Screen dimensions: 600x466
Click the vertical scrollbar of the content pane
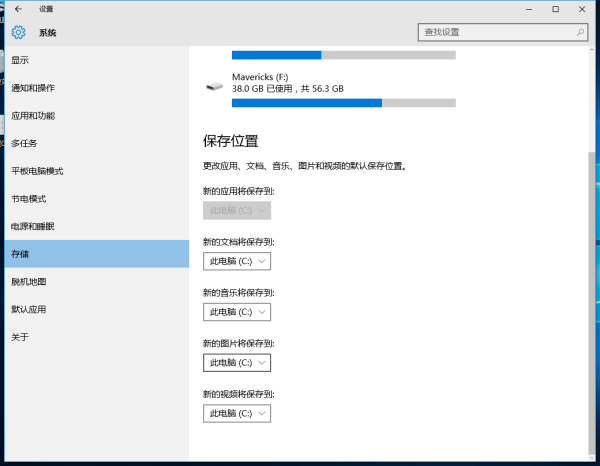coord(592,302)
